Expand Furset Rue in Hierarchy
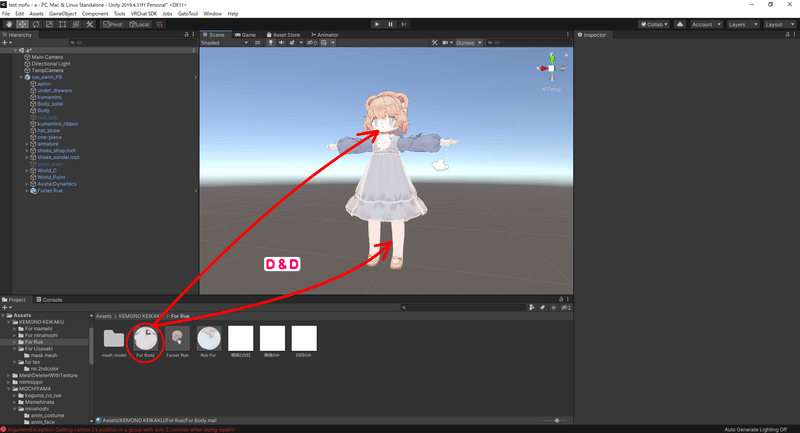Image resolution: width=800 pixels, height=433 pixels. [27, 191]
